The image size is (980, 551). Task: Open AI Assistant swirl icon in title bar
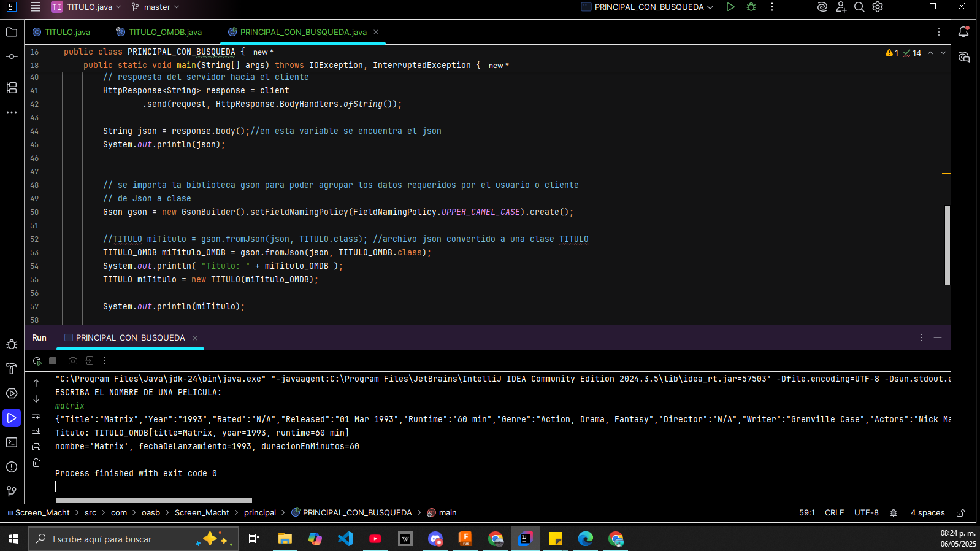pos(822,7)
